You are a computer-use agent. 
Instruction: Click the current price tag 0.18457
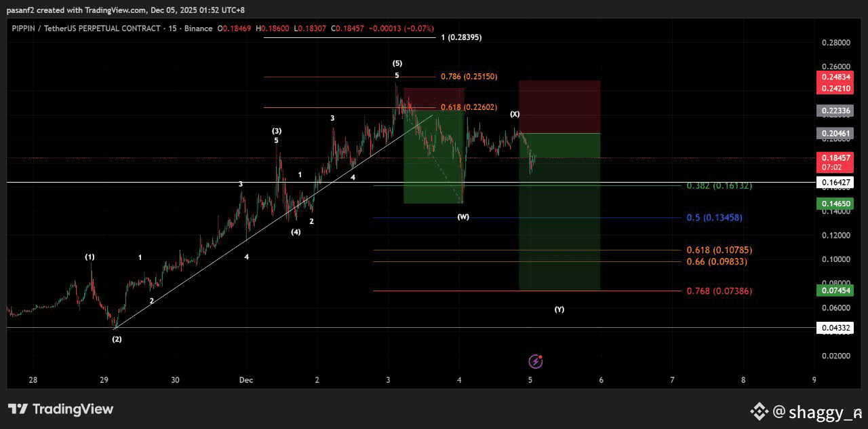836,157
